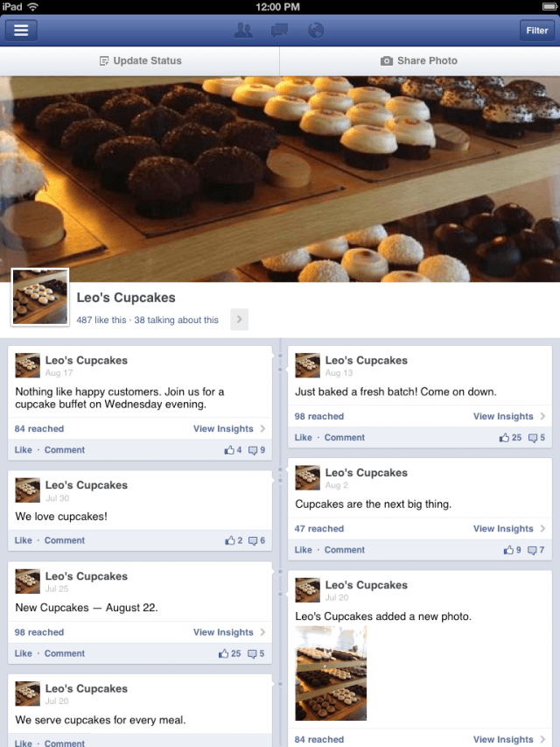Open View Insights chevron on Aug 17 post
The height and width of the screenshot is (747, 560).
coord(262,429)
